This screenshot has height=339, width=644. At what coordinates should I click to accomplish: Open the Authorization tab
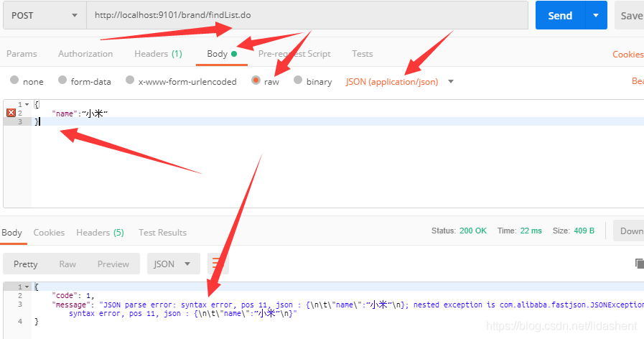(x=85, y=54)
